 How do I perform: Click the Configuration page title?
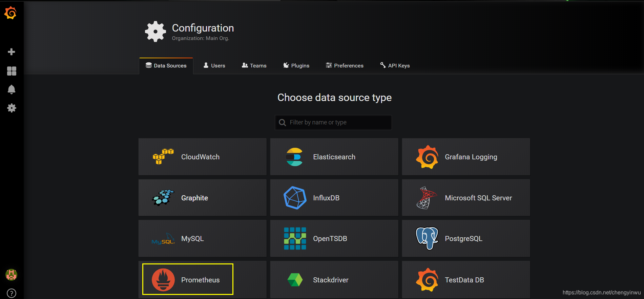(x=203, y=28)
